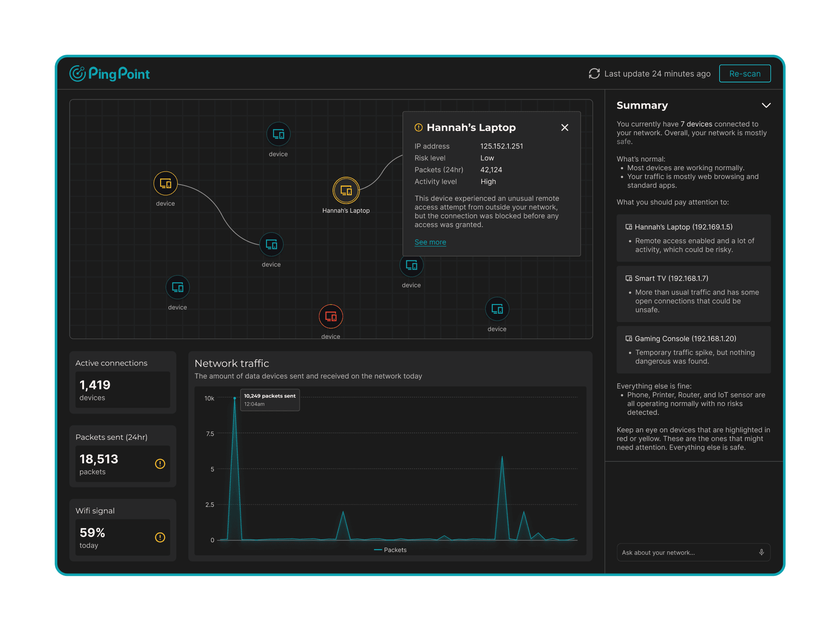
Task: Select device node linked to yellow device
Action: pos(271,244)
